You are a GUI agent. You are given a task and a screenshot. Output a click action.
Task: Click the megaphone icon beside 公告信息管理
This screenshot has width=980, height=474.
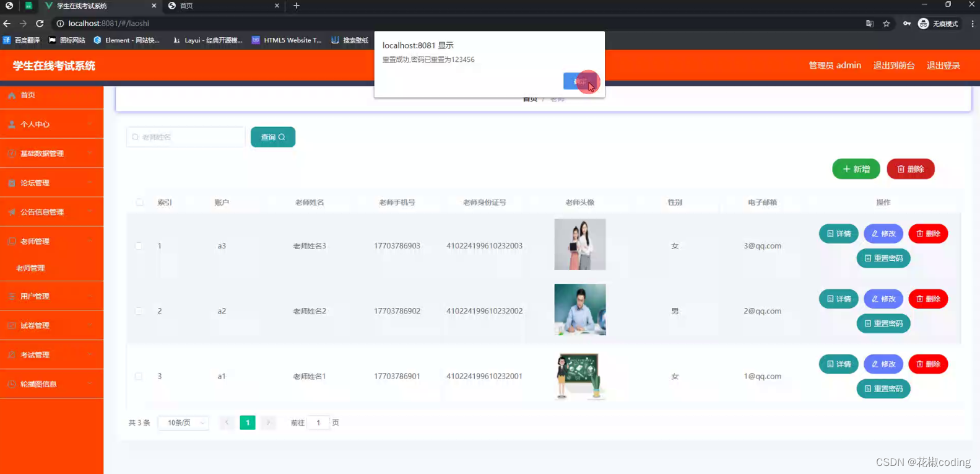click(12, 212)
